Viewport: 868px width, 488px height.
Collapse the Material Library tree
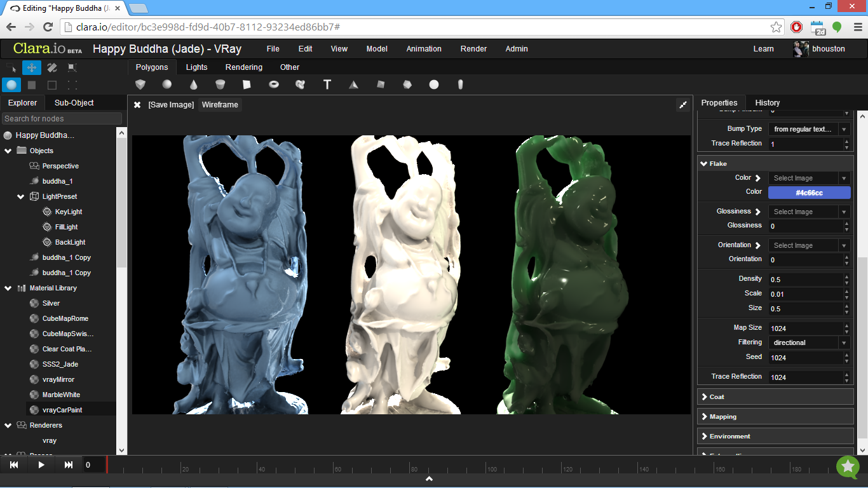8,288
